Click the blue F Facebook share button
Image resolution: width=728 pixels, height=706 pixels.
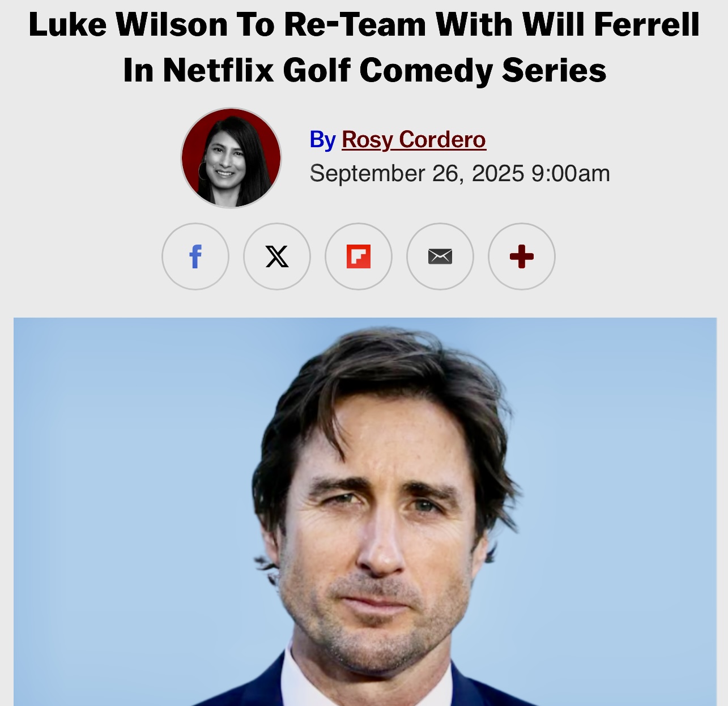pyautogui.click(x=195, y=256)
